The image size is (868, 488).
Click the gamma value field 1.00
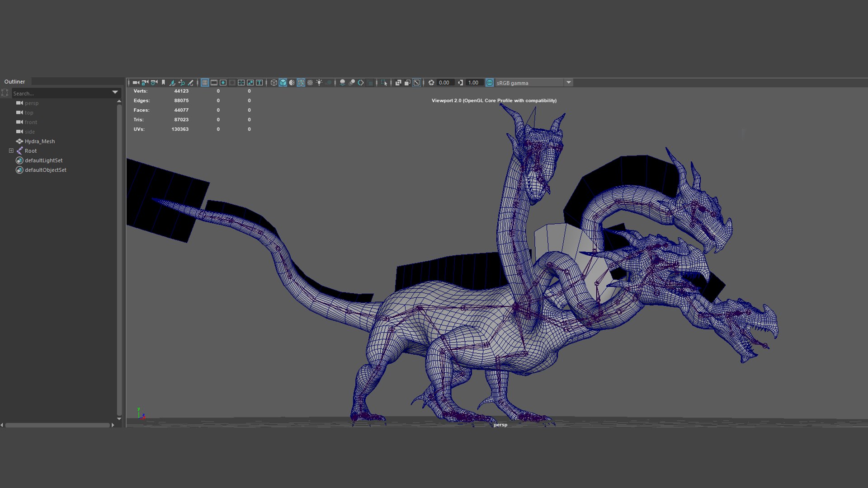coord(474,83)
